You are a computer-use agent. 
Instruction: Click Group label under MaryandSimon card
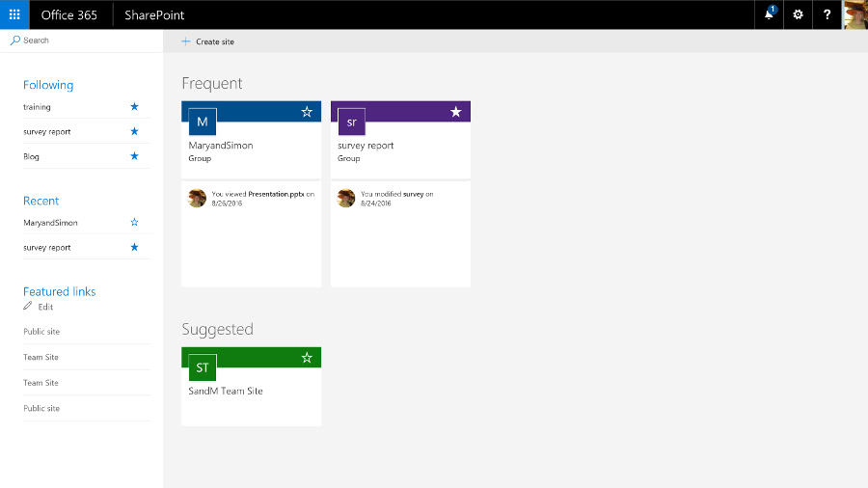(200, 158)
